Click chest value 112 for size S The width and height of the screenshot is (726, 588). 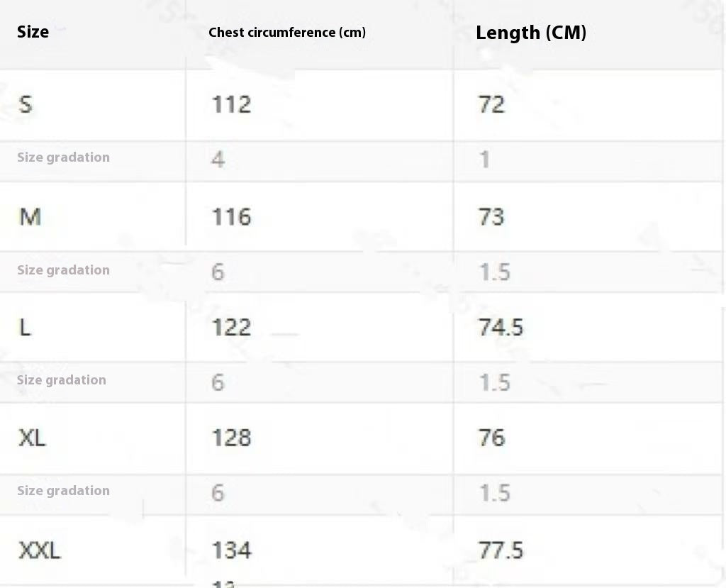point(231,104)
